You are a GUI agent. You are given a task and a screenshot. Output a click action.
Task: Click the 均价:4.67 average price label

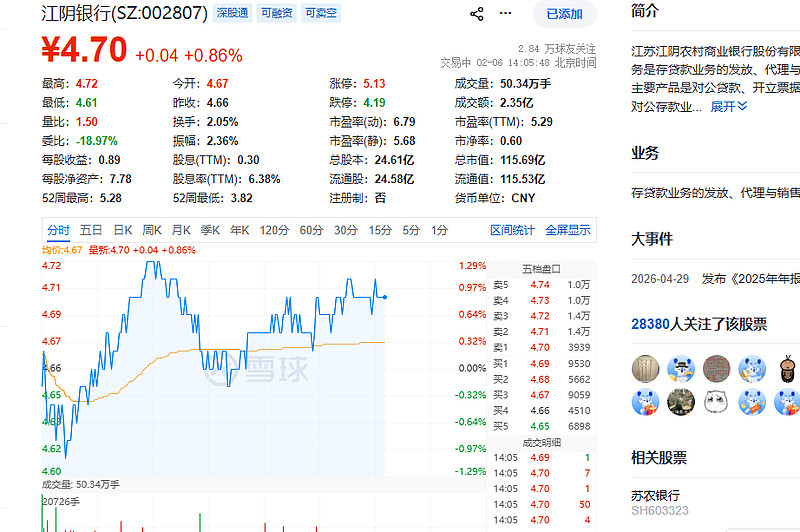[x=62, y=250]
